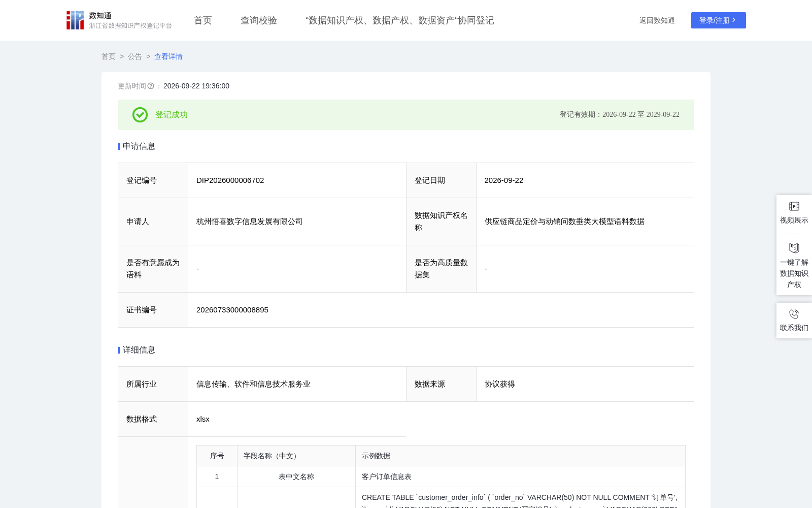
Task: Click the 登记有效期 date range text
Action: (620, 115)
